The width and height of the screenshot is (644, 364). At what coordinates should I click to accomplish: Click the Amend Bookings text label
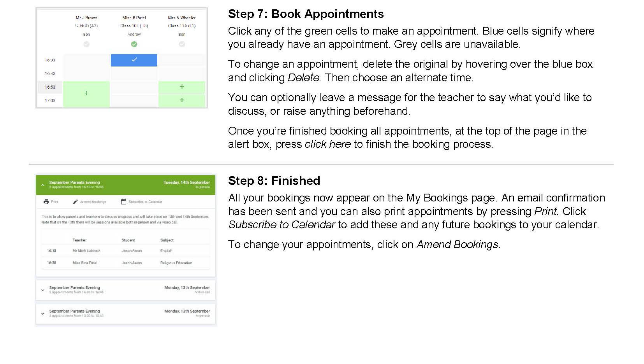[93, 202]
